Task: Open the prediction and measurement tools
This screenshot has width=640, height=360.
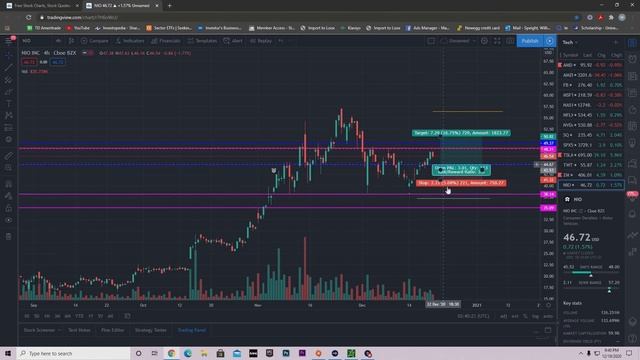Action: pyautogui.click(x=8, y=128)
